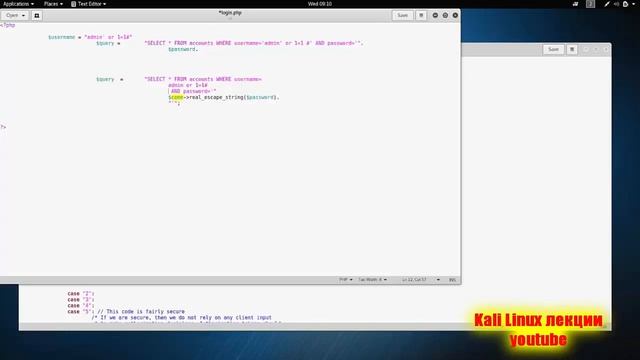Click the 'This code is fairly secure' comment

[141, 311]
